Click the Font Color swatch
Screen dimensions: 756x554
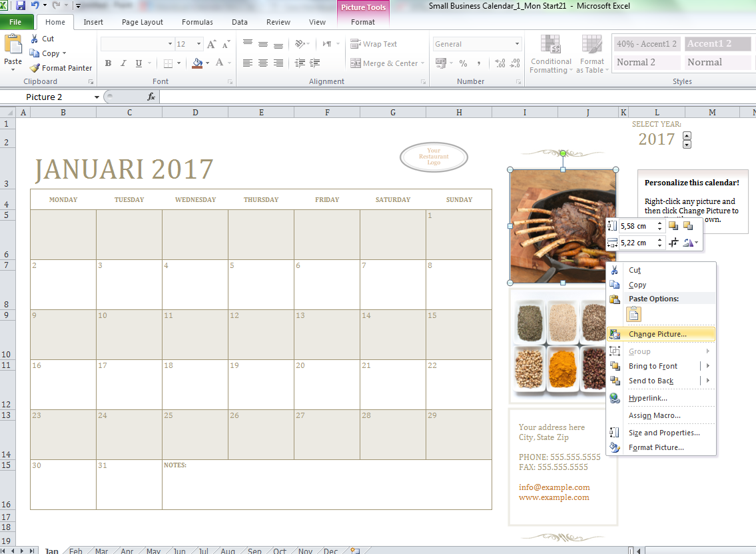click(218, 63)
